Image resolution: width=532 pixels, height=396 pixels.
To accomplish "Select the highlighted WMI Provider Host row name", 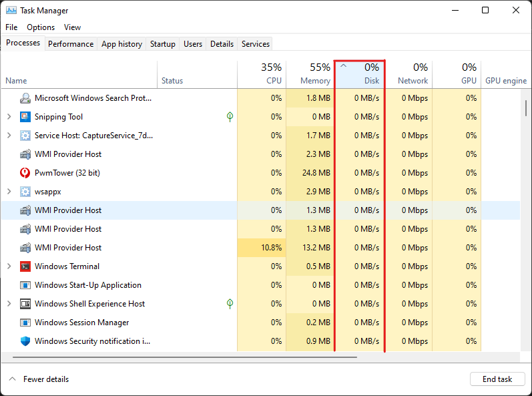I will click(68, 210).
